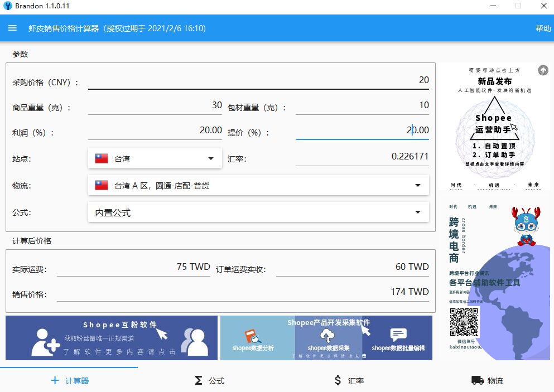The image size is (554, 392).
Task: Click the 实际运费 75 TWD value
Action: coord(193,267)
